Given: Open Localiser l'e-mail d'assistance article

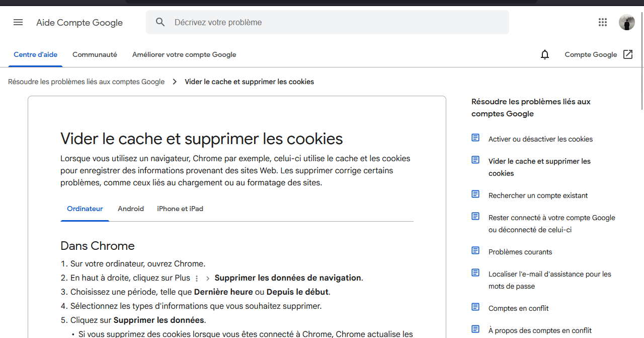Looking at the screenshot, I should click(550, 280).
